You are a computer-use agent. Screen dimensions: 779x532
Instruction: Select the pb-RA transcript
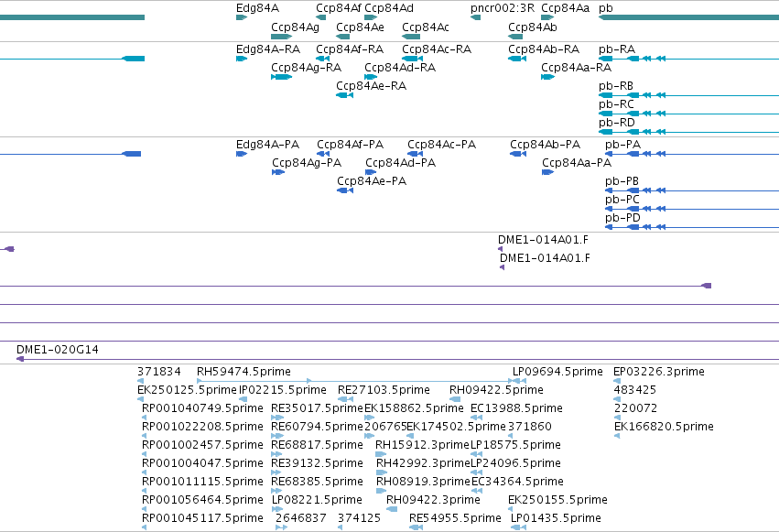tap(688, 59)
